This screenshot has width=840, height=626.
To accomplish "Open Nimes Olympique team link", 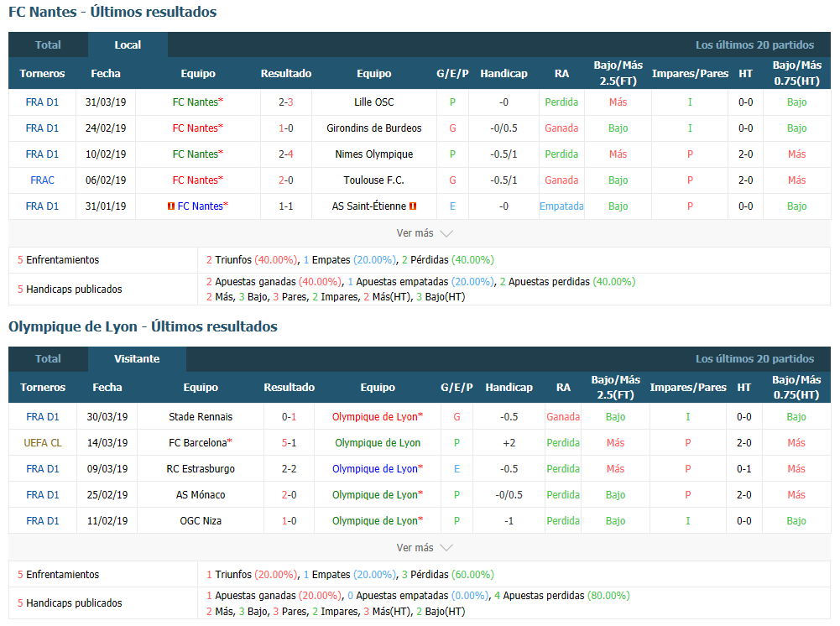I will coord(374,154).
